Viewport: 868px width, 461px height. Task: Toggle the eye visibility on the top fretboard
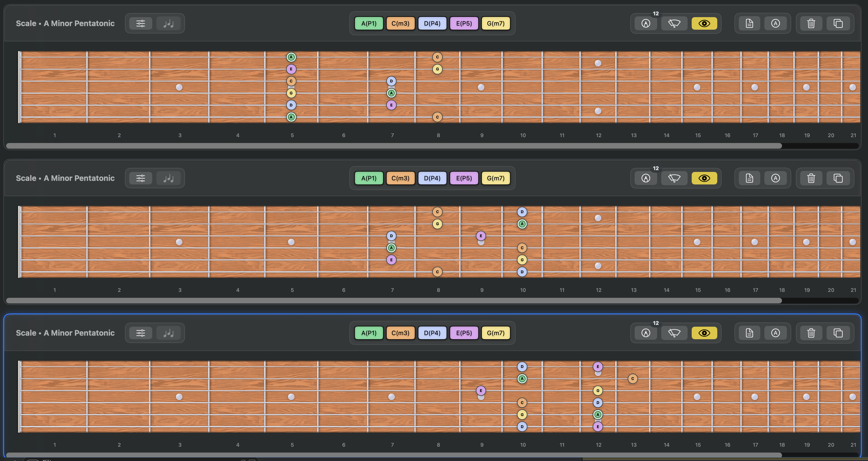704,23
